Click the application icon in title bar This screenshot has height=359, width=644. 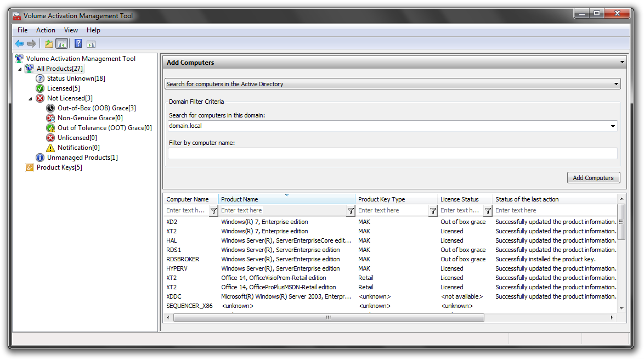[x=17, y=15]
